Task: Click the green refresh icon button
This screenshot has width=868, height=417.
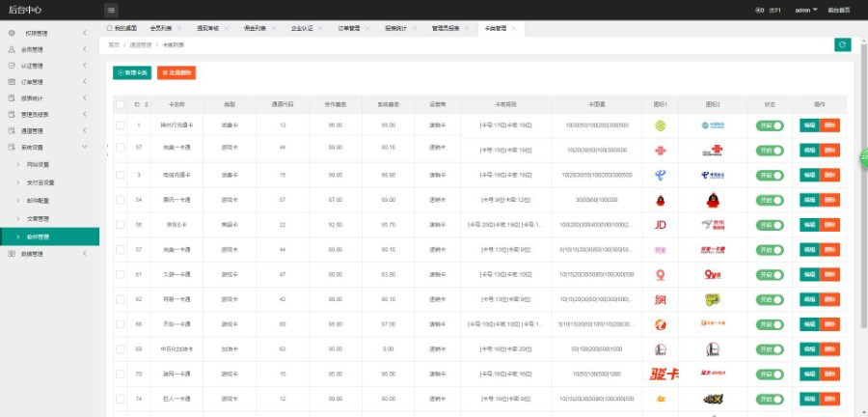Action: (842, 44)
